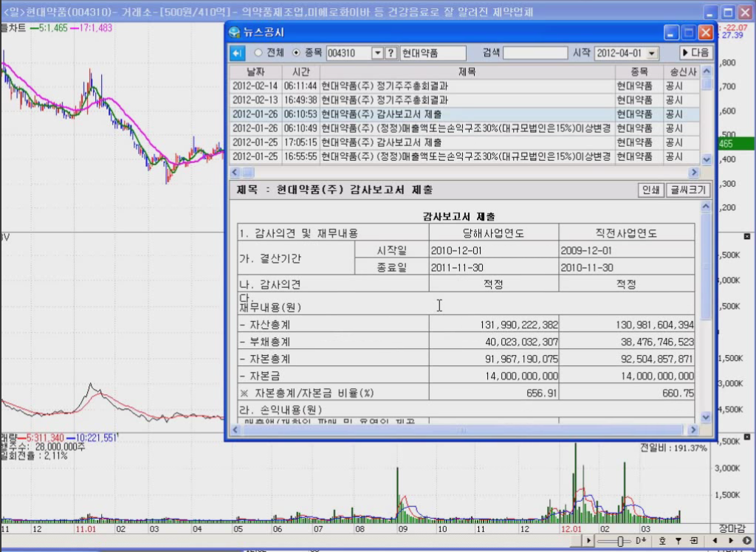
Task: Click the right triangle icon left of the round icon
Action: point(731,541)
